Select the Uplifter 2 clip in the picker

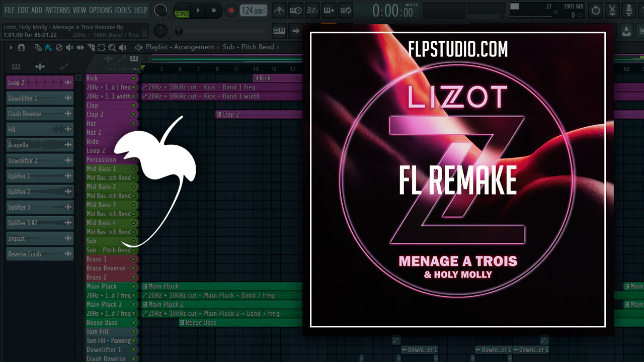click(x=40, y=192)
